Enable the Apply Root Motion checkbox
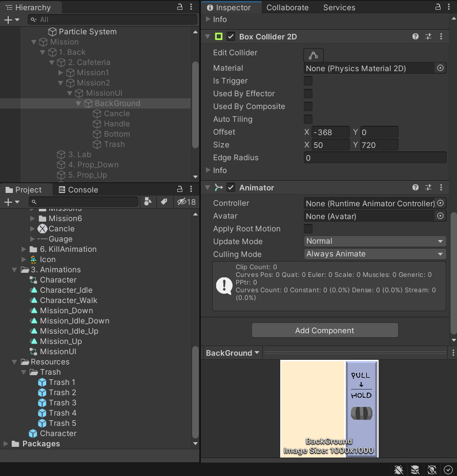The height and width of the screenshot is (476, 457). tap(308, 229)
